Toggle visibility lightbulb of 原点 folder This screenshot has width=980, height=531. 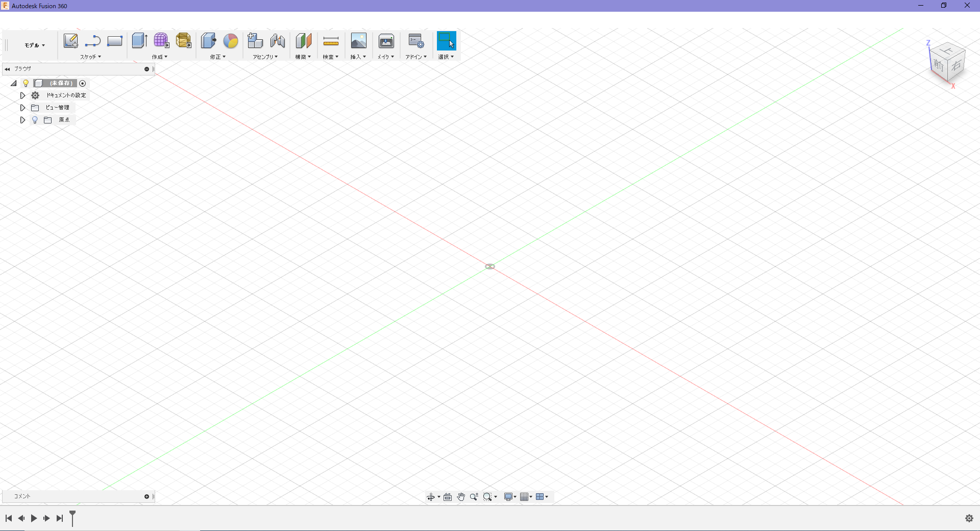coord(35,120)
